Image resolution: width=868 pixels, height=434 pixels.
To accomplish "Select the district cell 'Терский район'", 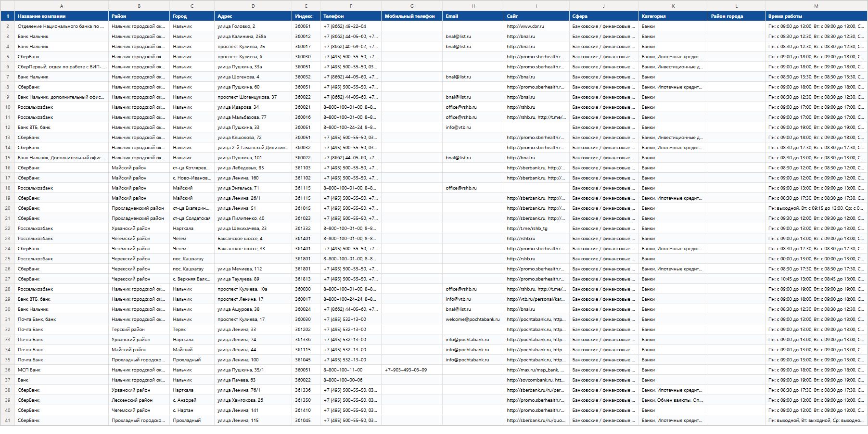I will pos(139,330).
